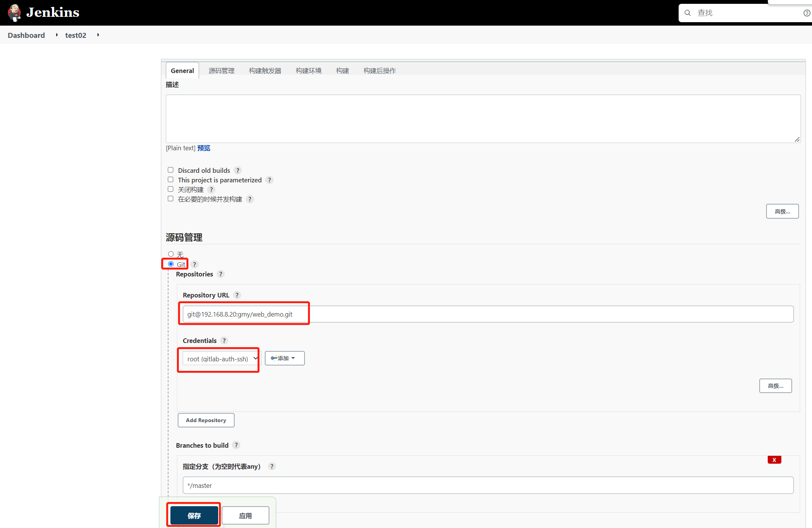Switch to the 构建后操作 tab

tap(380, 71)
